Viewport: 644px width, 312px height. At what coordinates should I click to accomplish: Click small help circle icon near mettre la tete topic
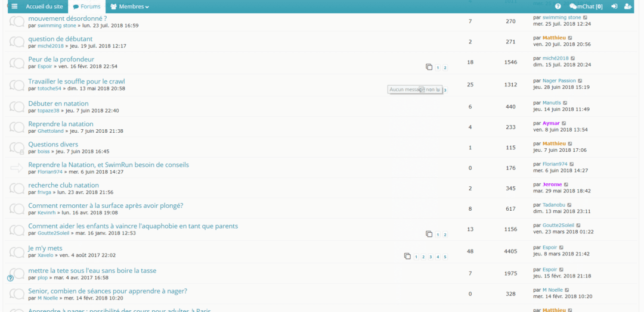[x=10, y=278]
